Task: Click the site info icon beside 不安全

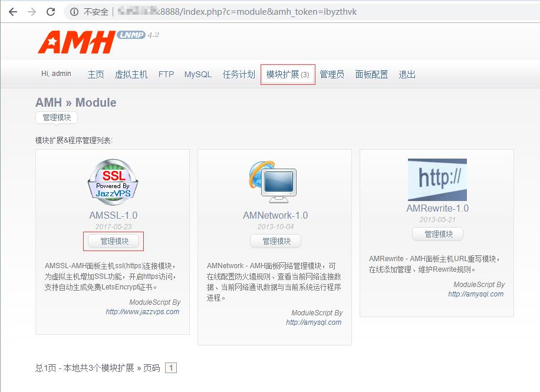Action: (74, 12)
